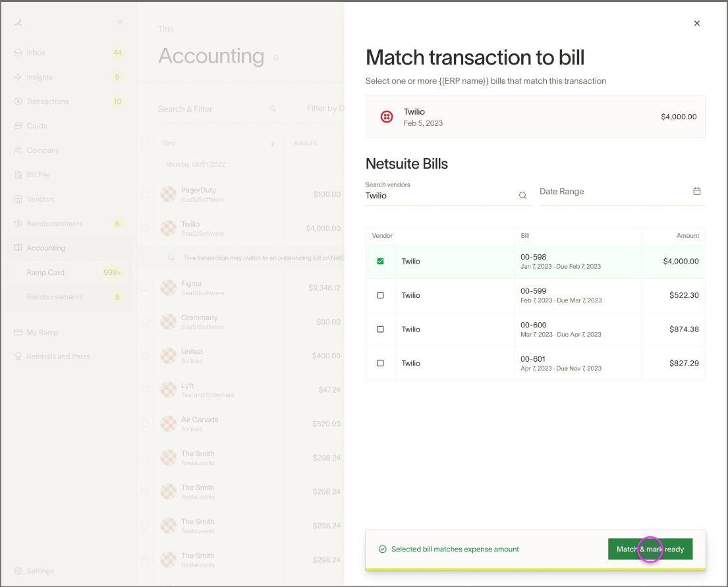Click the Settings gear icon

[18, 571]
